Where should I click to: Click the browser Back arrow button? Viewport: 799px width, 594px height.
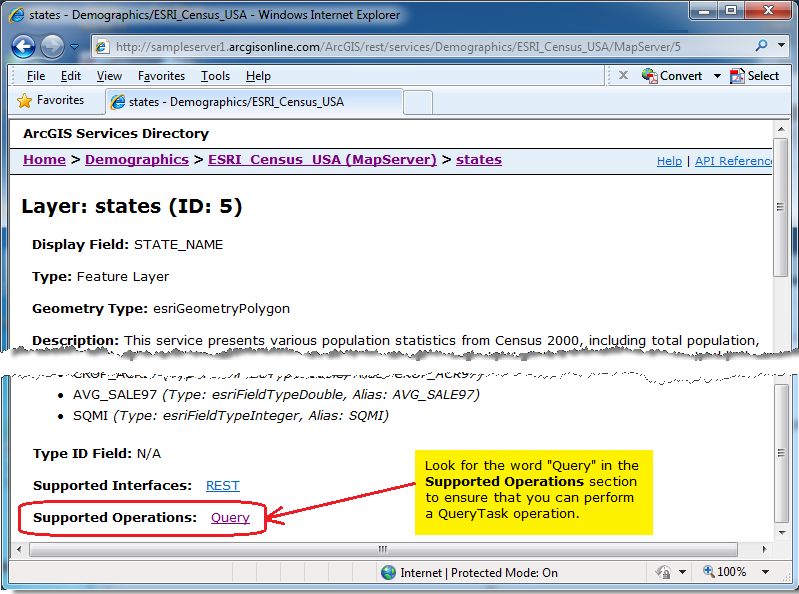pyautogui.click(x=23, y=47)
